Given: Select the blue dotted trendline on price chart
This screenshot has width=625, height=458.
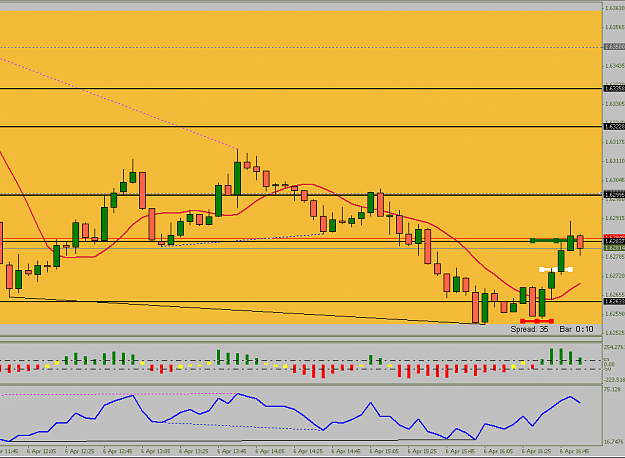Looking at the screenshot, I should tap(243, 240).
